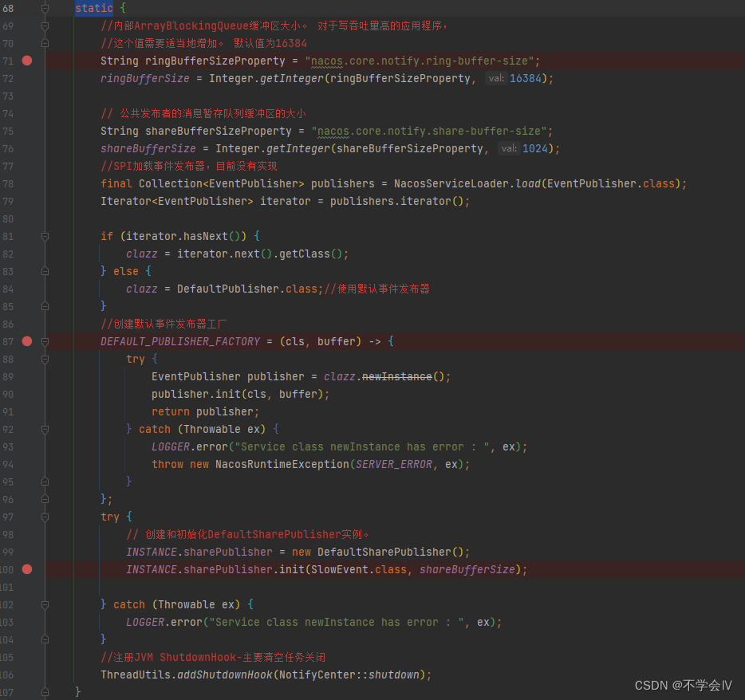The width and height of the screenshot is (745, 700).
Task: Click the ArrayBlockingQueue comment on line 69
Action: tap(274, 26)
